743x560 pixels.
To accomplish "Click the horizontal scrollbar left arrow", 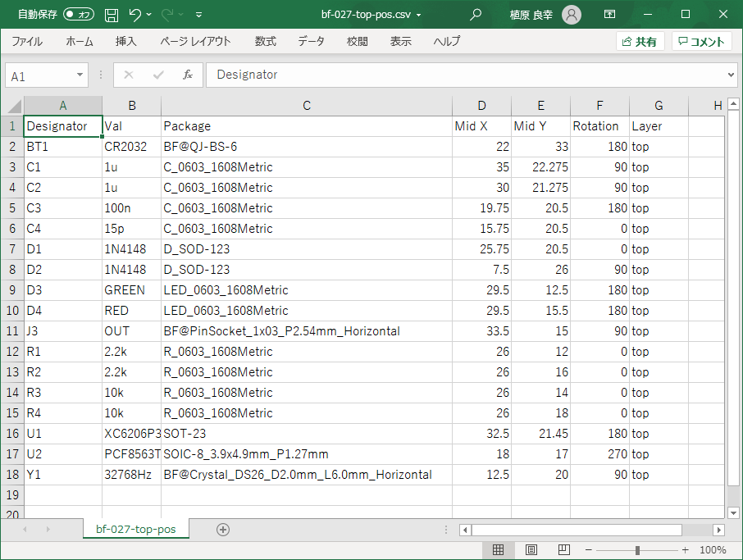I will coord(465,530).
